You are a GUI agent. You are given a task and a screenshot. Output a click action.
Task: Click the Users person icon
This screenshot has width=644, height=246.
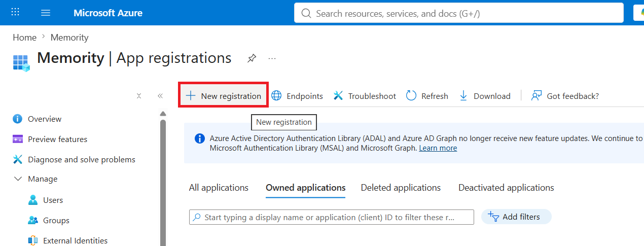(x=33, y=200)
